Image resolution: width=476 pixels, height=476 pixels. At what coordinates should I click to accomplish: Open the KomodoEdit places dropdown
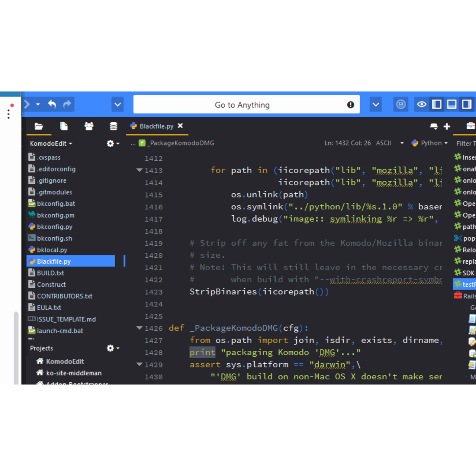(51, 144)
